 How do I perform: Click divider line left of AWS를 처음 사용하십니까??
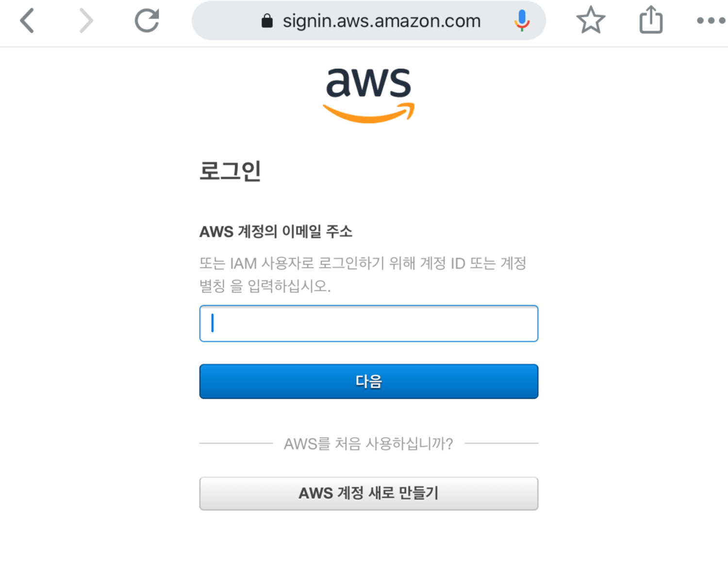pos(236,443)
